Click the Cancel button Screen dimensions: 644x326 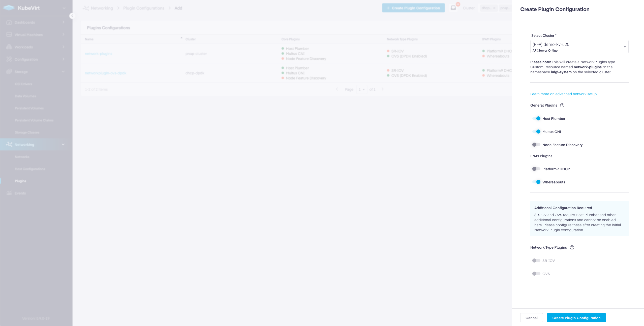point(532,318)
